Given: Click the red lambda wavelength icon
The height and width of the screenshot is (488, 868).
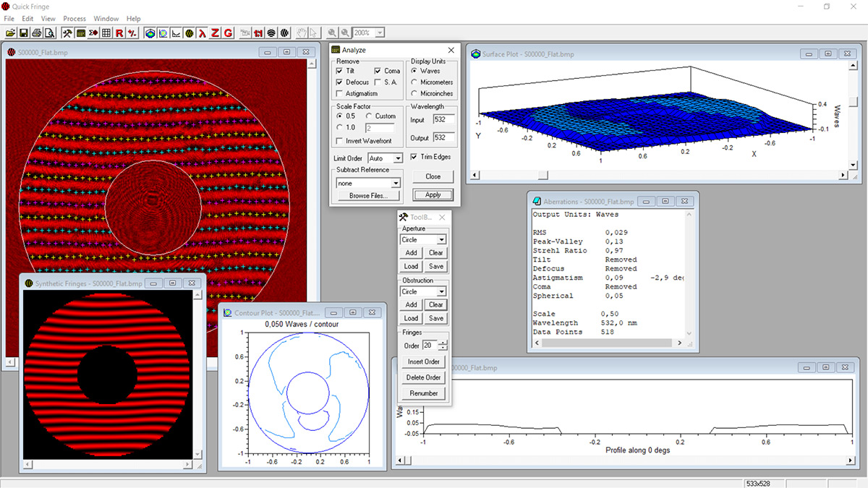Looking at the screenshot, I should tap(203, 33).
